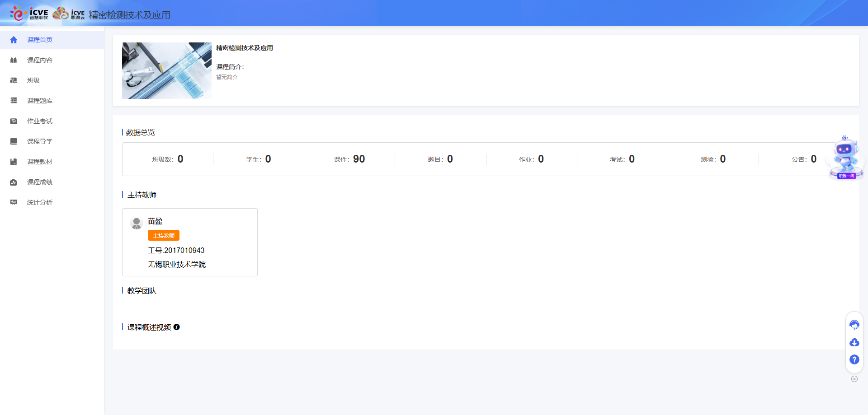Click 无锡职业技术学院 institution text
Image resolution: width=868 pixels, height=415 pixels.
tap(177, 264)
